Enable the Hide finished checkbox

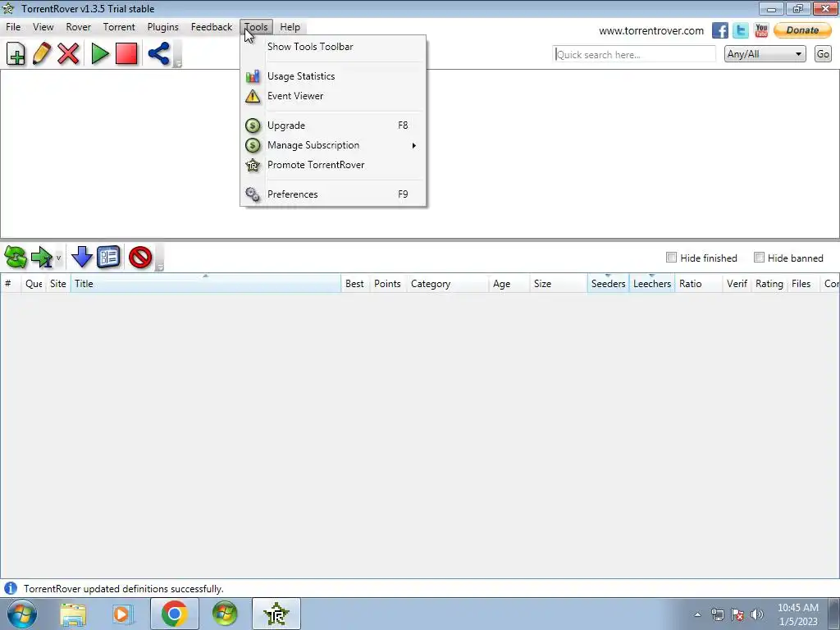click(671, 257)
